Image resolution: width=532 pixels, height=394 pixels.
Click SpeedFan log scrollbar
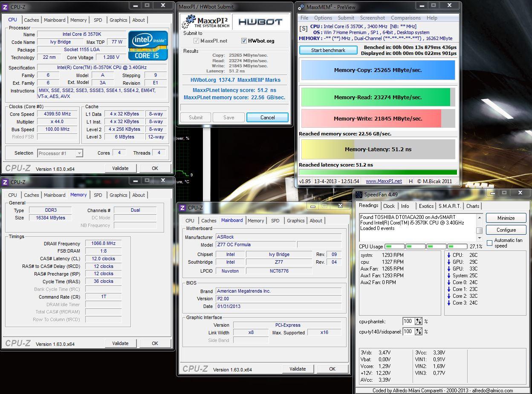click(479, 227)
